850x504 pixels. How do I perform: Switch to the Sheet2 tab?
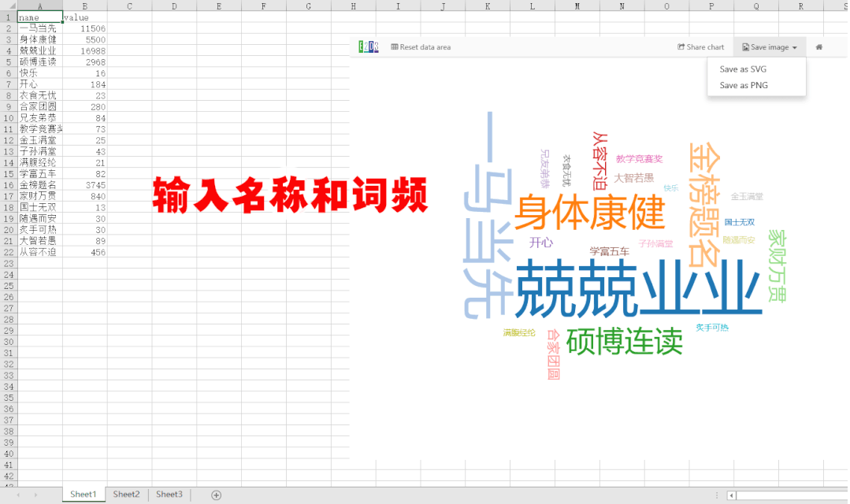(126, 495)
